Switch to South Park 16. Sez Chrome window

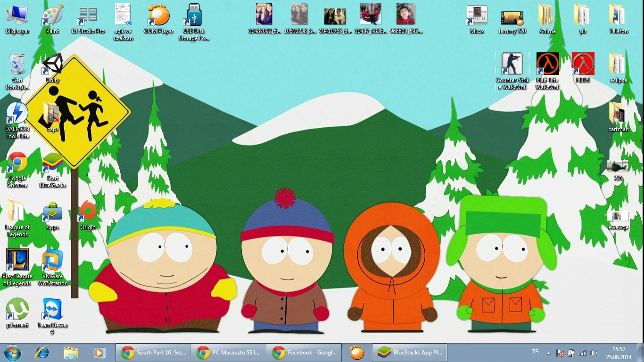pos(153,352)
